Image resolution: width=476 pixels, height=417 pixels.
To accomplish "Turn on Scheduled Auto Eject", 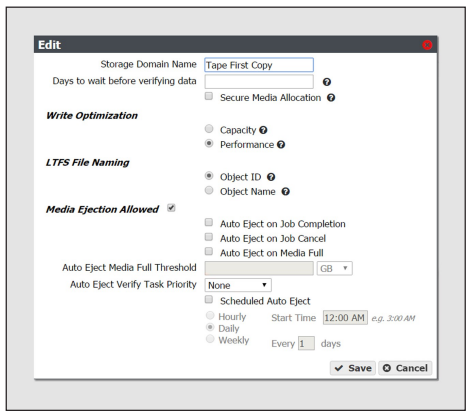I will 209,300.
